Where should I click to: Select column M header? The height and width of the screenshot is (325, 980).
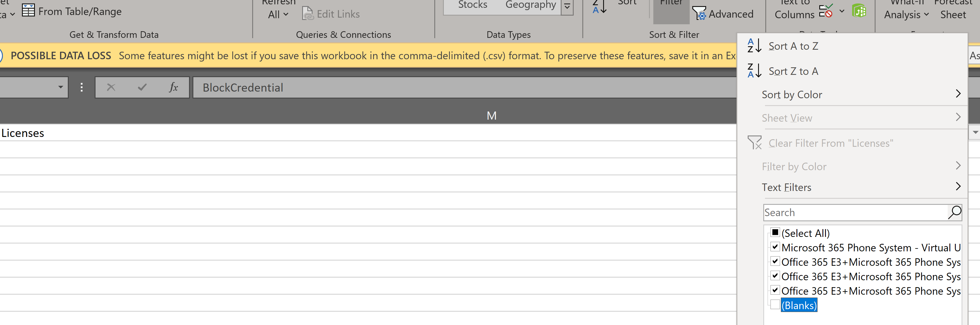491,116
